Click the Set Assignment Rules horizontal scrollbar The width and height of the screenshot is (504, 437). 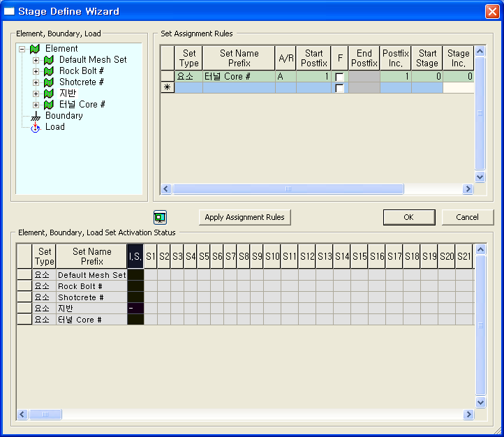pos(288,189)
